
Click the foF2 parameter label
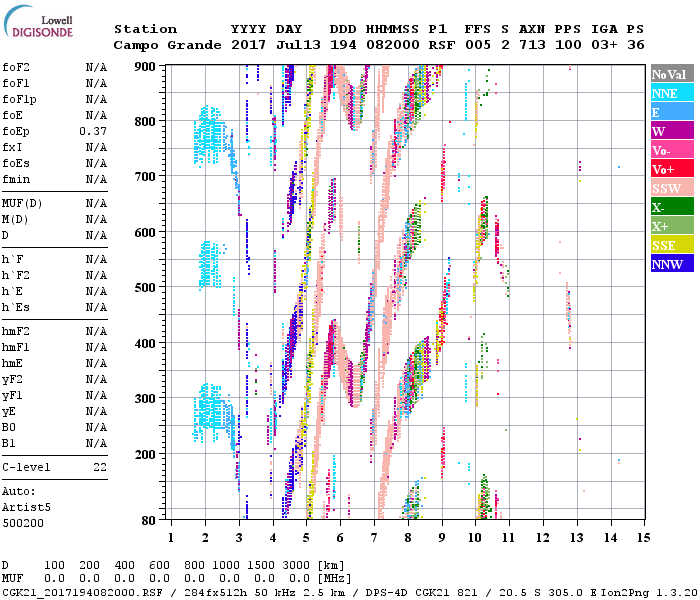click(x=16, y=67)
